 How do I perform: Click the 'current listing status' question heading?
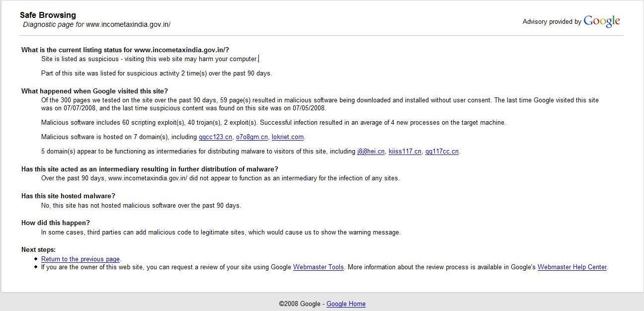[125, 50]
